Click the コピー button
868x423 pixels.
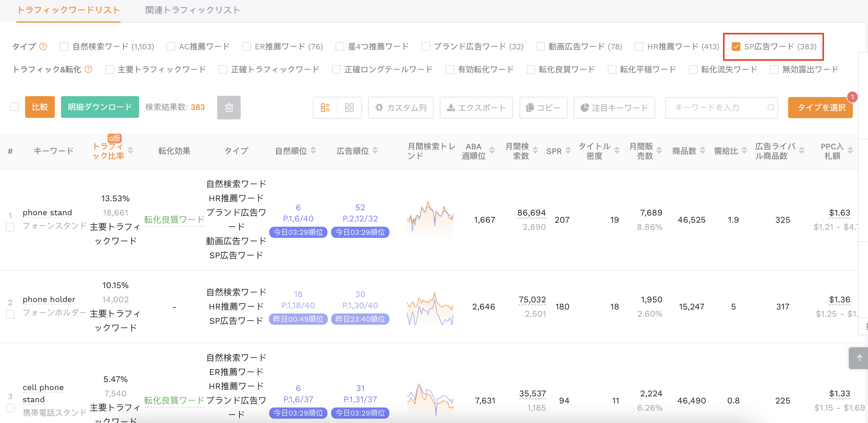pos(543,108)
